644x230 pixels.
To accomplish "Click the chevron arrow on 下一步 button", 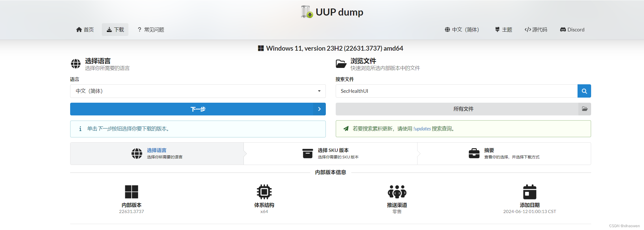I will [x=319, y=109].
